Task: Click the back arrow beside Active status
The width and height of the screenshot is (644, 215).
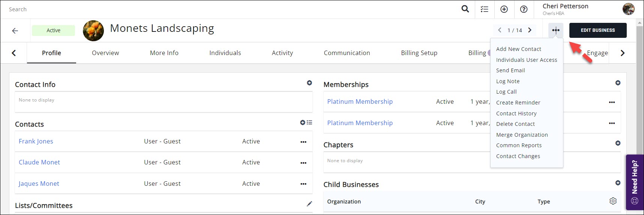Action: [15, 31]
